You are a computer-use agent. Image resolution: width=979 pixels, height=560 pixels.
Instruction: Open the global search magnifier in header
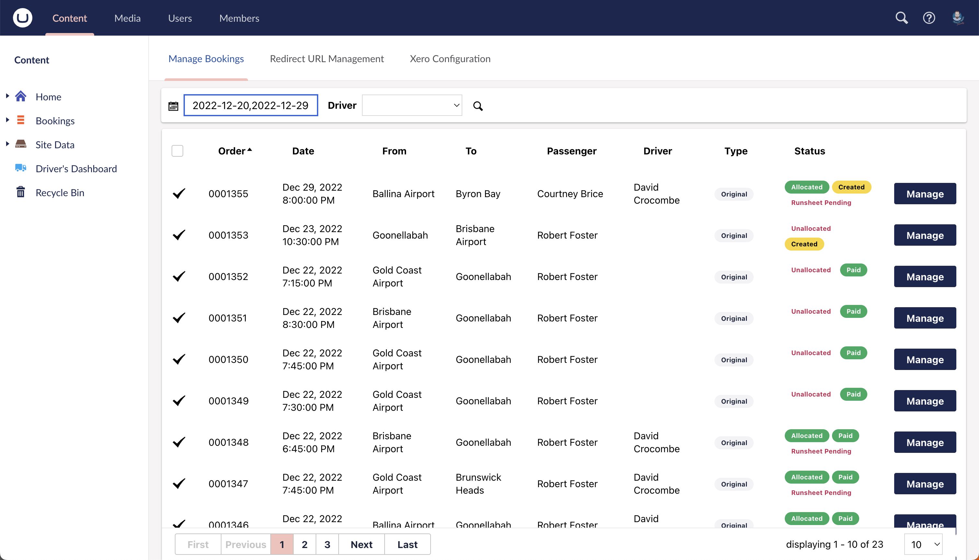pyautogui.click(x=901, y=18)
